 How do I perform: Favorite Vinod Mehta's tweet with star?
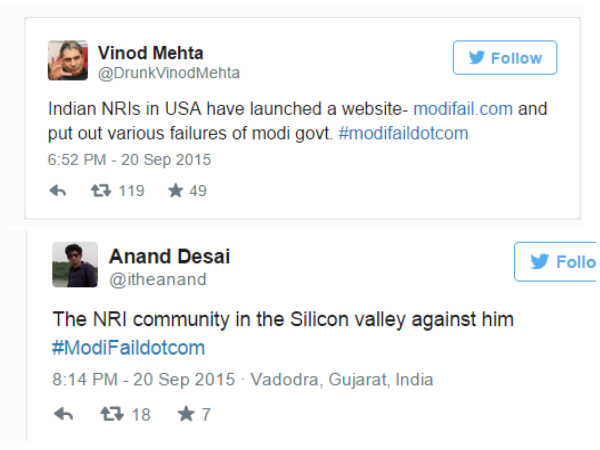coord(176,191)
